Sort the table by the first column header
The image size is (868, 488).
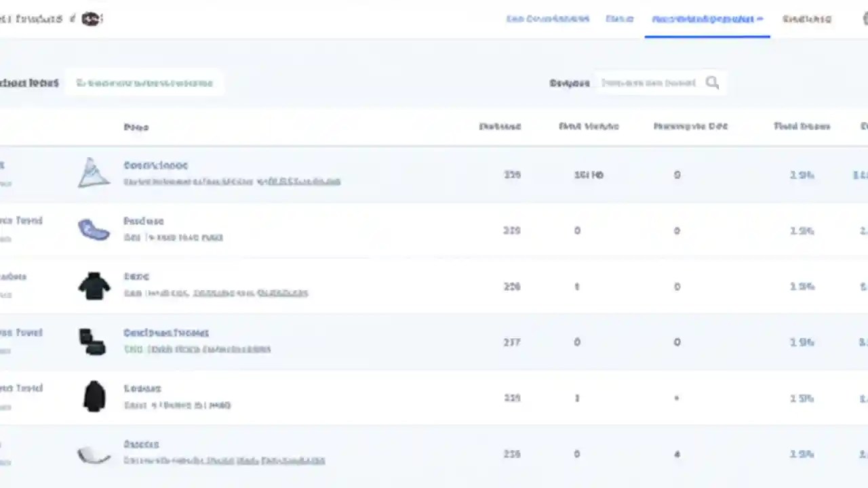(136, 127)
